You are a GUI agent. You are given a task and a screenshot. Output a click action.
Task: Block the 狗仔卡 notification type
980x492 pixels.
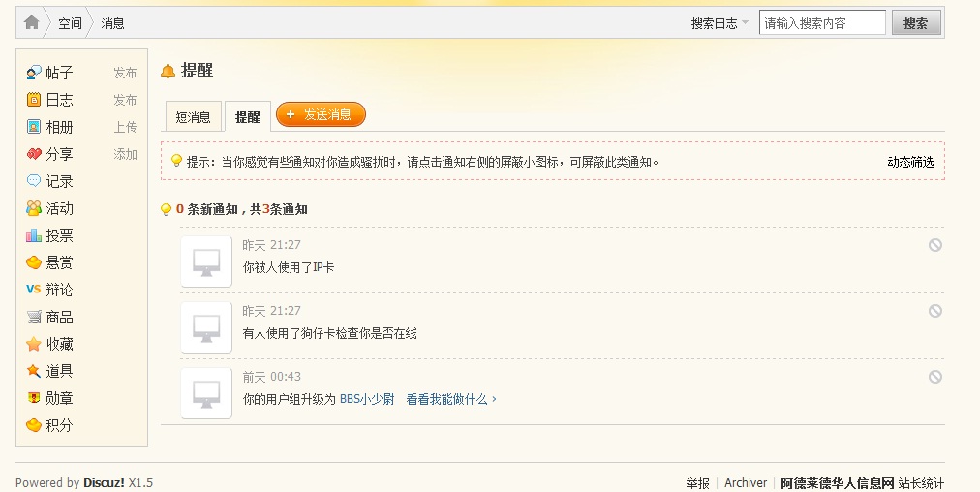934,311
